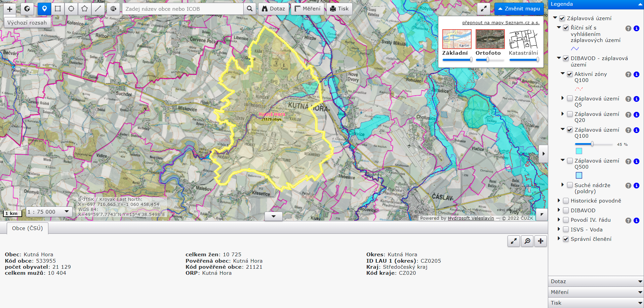Click help icon for Záplavová území Q5
644x308 pixels.
(x=628, y=99)
